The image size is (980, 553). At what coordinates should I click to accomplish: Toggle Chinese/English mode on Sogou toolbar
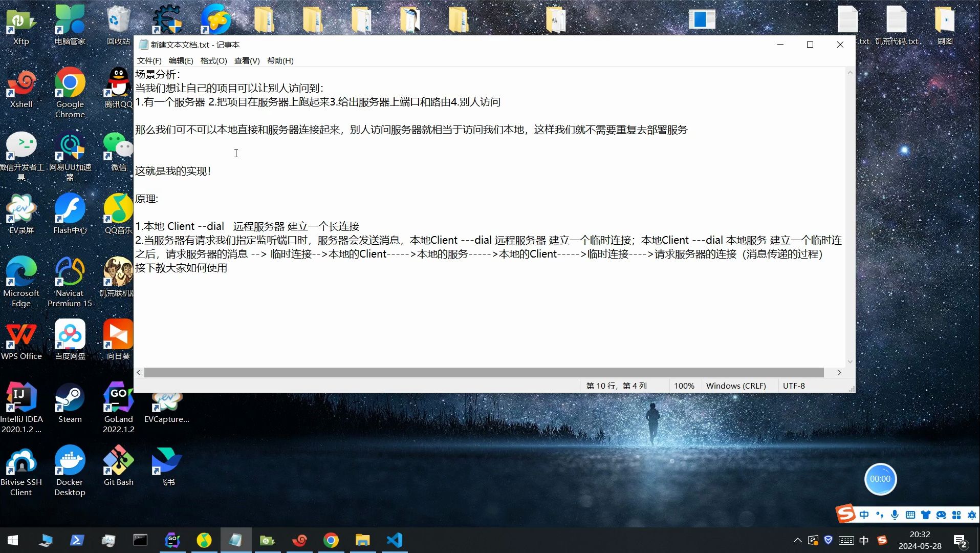point(864,515)
